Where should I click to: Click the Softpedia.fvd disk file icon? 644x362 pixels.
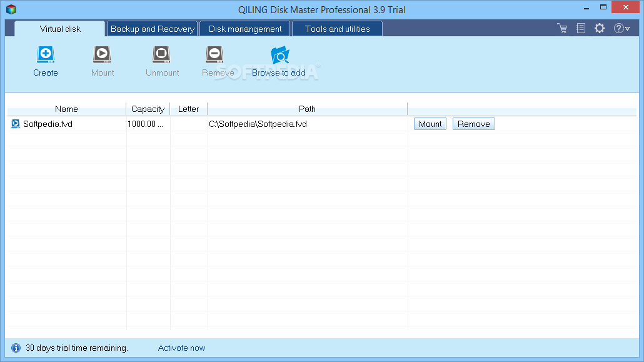(16, 124)
